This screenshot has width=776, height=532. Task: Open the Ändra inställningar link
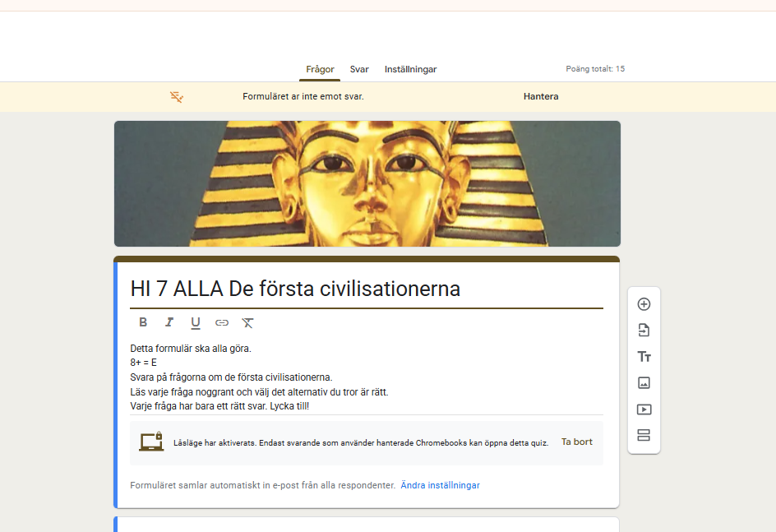pyautogui.click(x=440, y=485)
